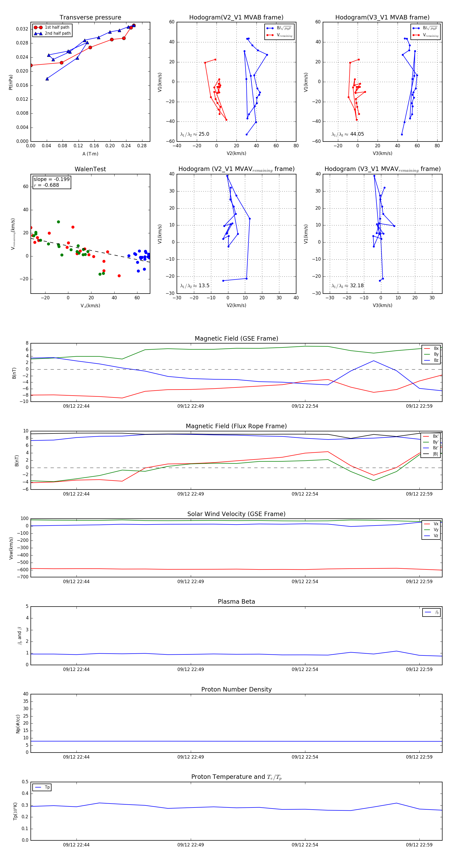Click the "Vsw(km/s)" y-axis label
Image resolution: width=473 pixels, height=868 pixels.
coord(11,548)
